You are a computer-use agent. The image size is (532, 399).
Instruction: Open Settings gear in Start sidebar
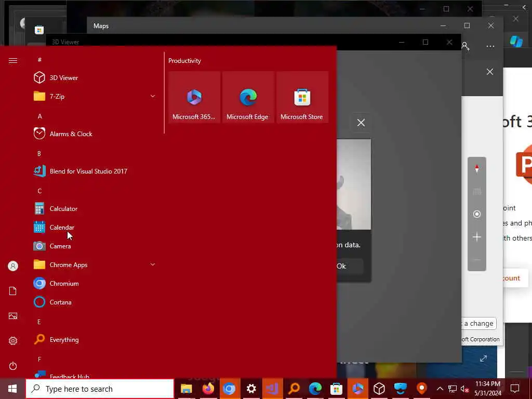(x=13, y=341)
